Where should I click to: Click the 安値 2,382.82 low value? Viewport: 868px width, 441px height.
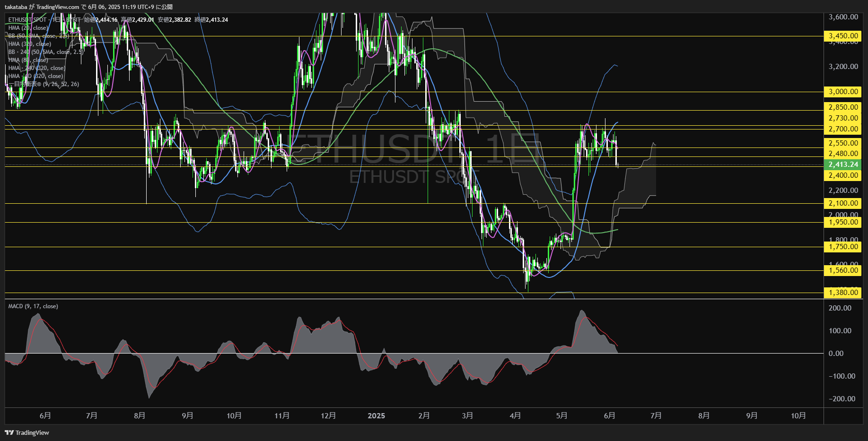pos(174,20)
